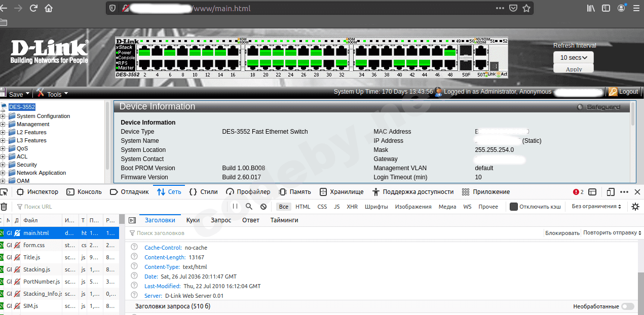Image resolution: width=644 pixels, height=315 pixels.
Task: Open the Style Editor DevTools tab
Action: pyautogui.click(x=203, y=192)
